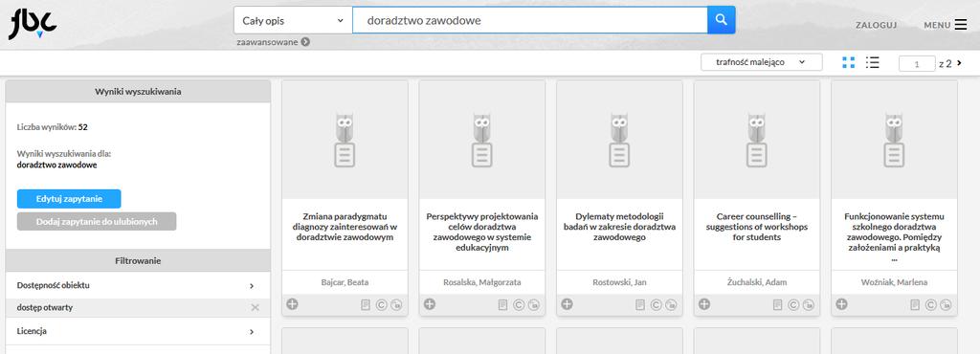
Task: Open title 'Perspektywy projektowania celów doradztwa'
Action: pyautogui.click(x=482, y=232)
